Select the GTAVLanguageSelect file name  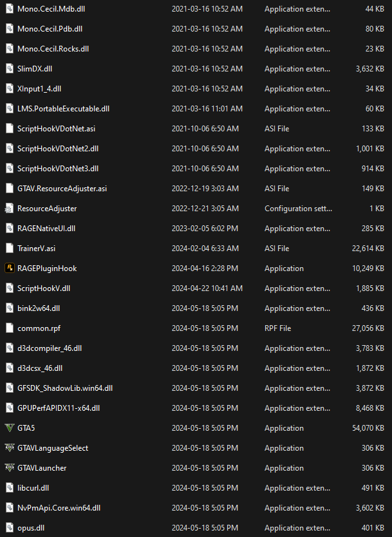pos(53,448)
